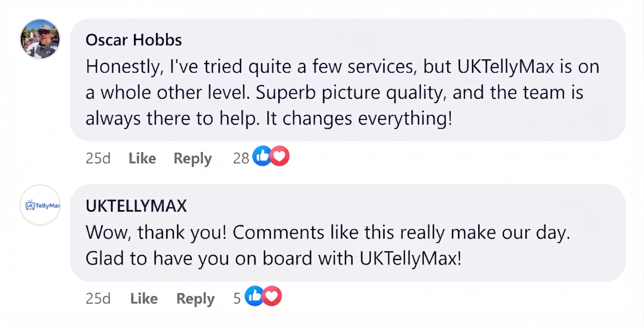
Task: View heart reaction on UKTELLYMAX reply
Action: click(x=272, y=296)
